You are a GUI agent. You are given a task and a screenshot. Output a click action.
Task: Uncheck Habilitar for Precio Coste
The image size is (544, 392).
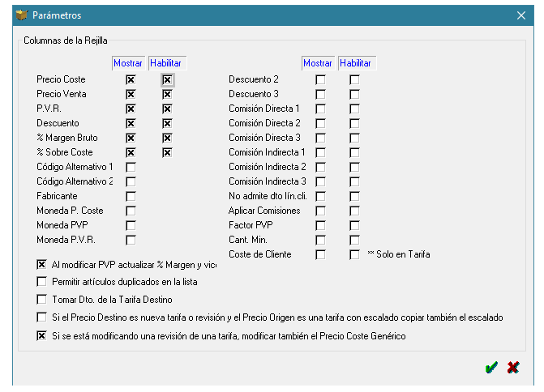click(168, 79)
